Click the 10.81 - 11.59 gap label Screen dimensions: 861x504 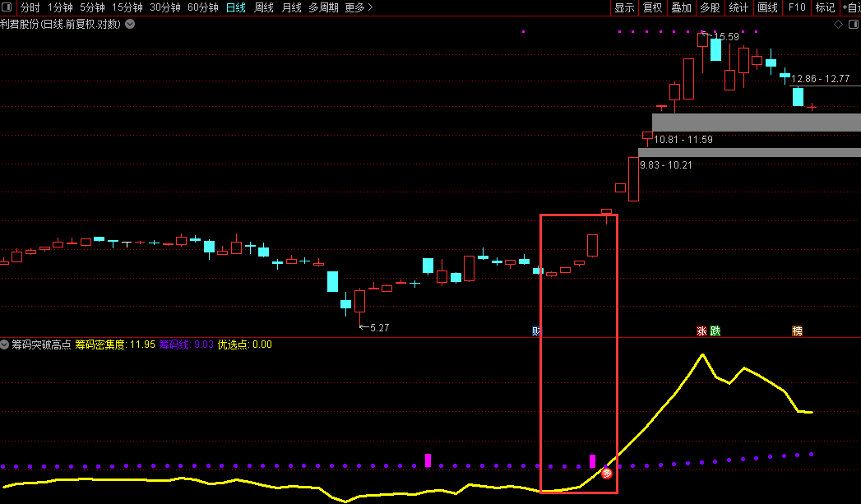pos(683,140)
